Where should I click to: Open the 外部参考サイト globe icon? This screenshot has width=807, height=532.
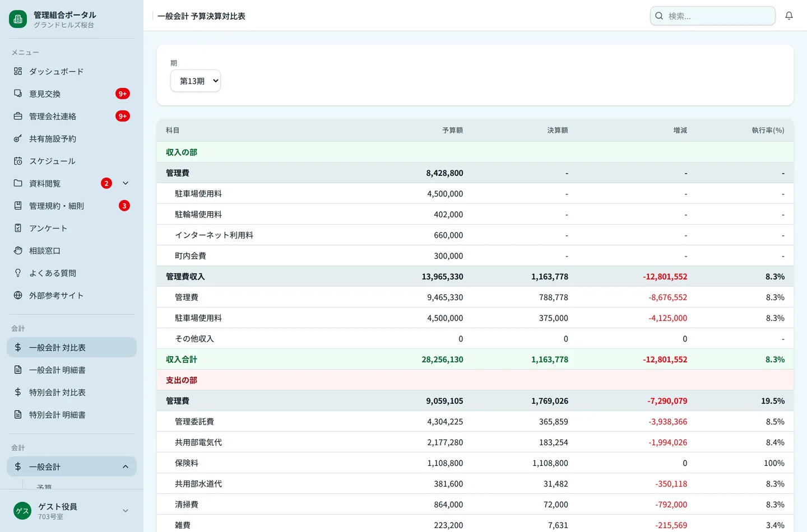(18, 295)
